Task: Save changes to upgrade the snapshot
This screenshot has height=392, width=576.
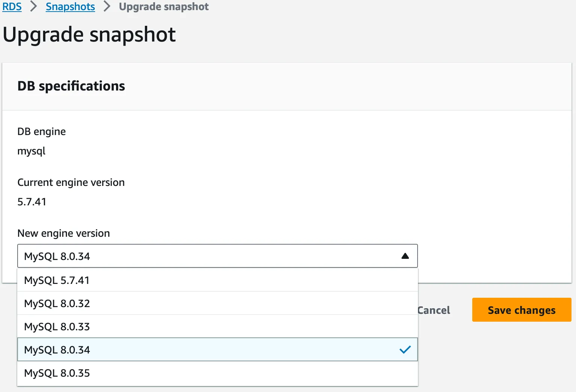Action: pos(521,310)
